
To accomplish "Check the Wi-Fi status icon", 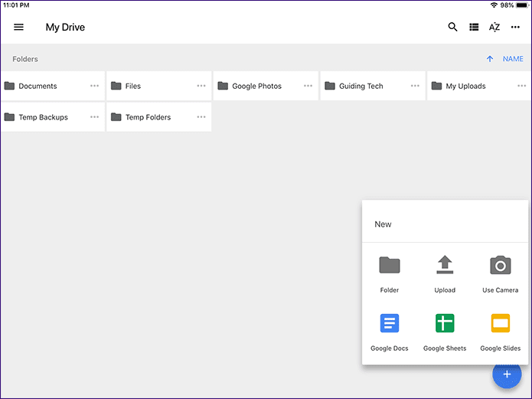I will pyautogui.click(x=494, y=5).
